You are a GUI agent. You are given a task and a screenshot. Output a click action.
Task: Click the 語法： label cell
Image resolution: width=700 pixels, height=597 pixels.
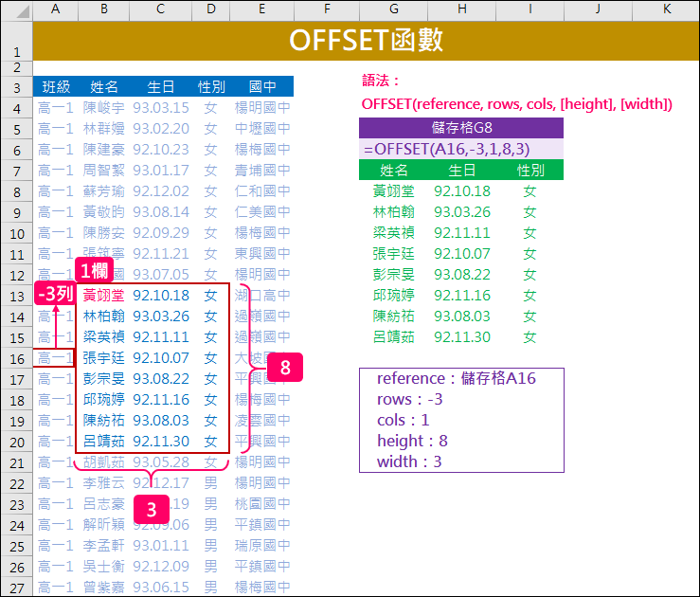coord(380,81)
